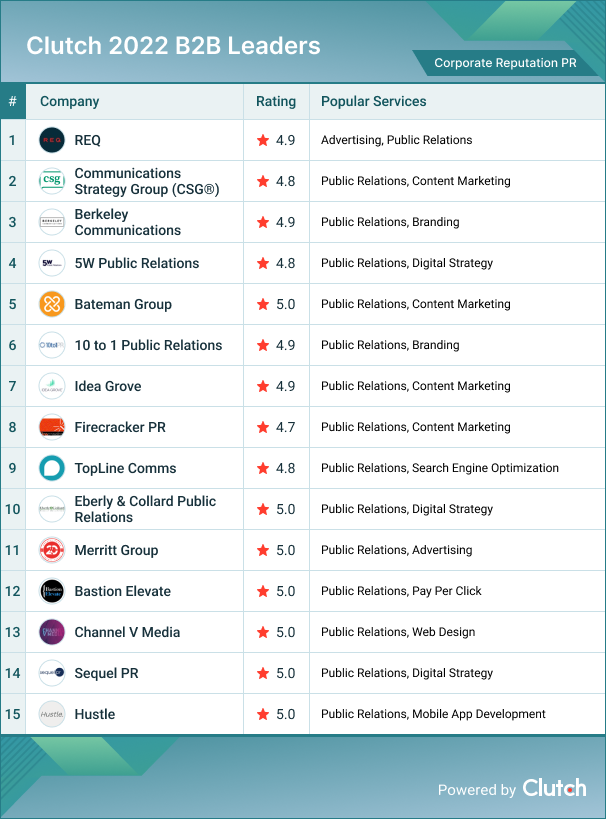
Task: Click the Company column header
Action: (69, 101)
